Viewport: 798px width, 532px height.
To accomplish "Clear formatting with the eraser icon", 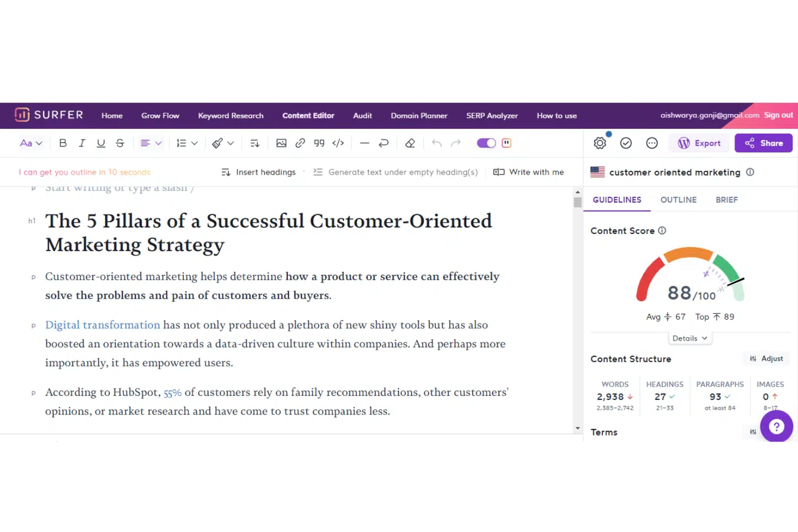I will point(410,143).
